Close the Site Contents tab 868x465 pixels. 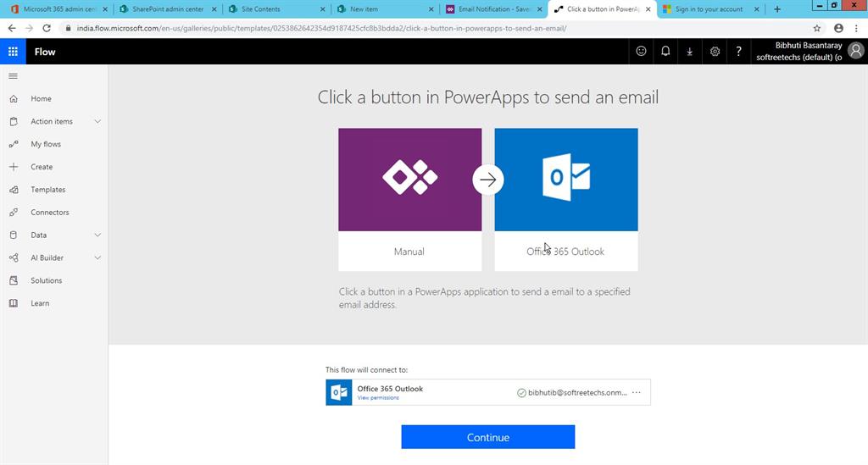pyautogui.click(x=323, y=9)
